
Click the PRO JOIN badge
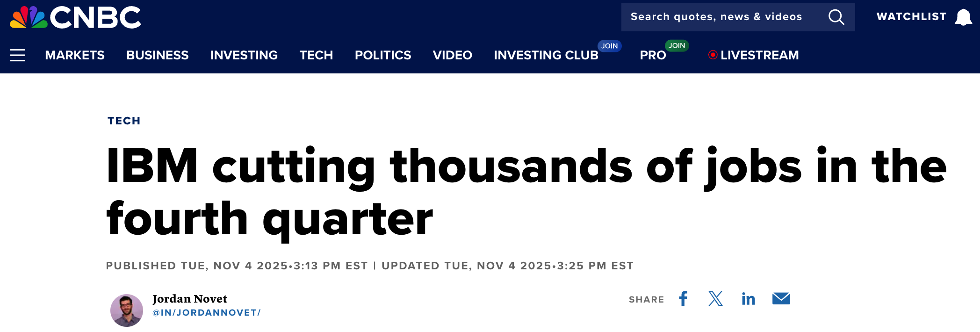click(677, 45)
